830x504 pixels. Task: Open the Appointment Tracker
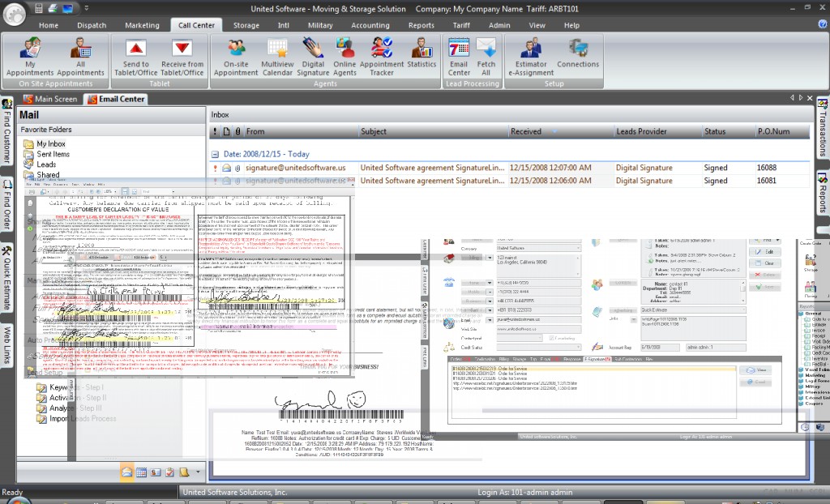pyautogui.click(x=382, y=58)
